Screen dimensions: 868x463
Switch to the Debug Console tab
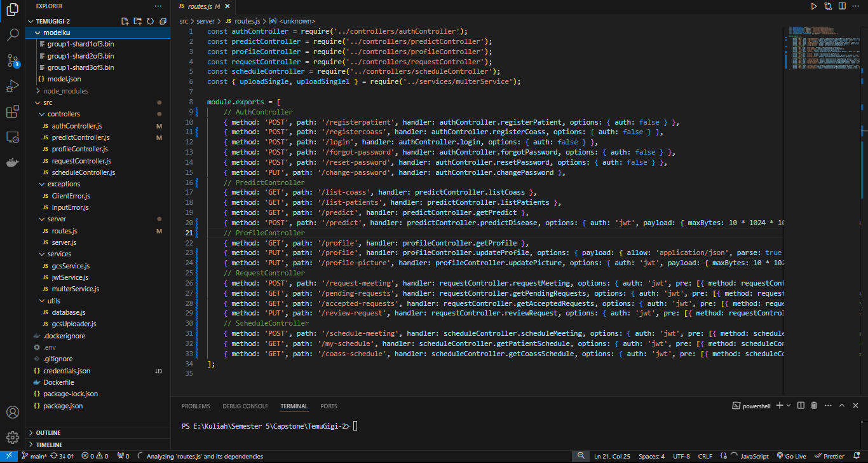coord(245,406)
